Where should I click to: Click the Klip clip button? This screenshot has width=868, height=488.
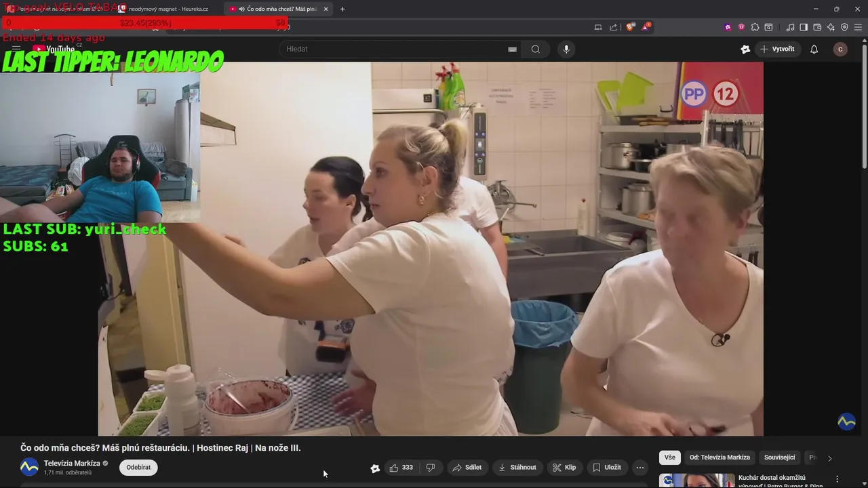[x=564, y=468]
